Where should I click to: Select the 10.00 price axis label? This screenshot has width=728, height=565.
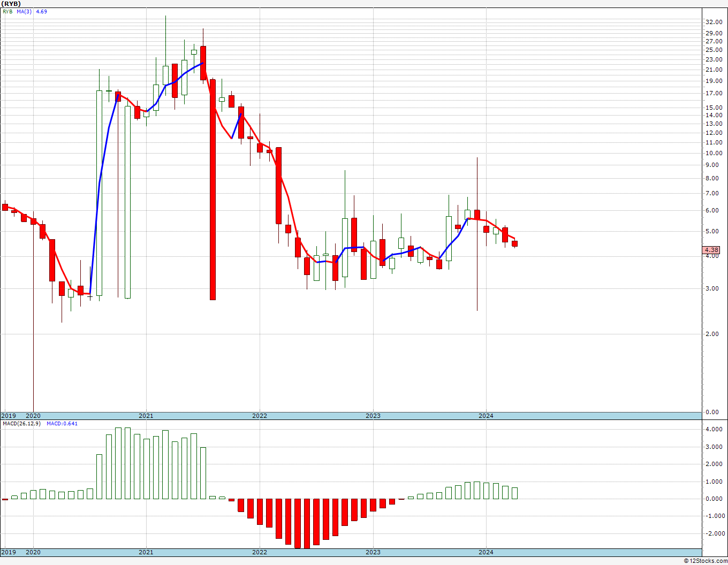(x=714, y=153)
